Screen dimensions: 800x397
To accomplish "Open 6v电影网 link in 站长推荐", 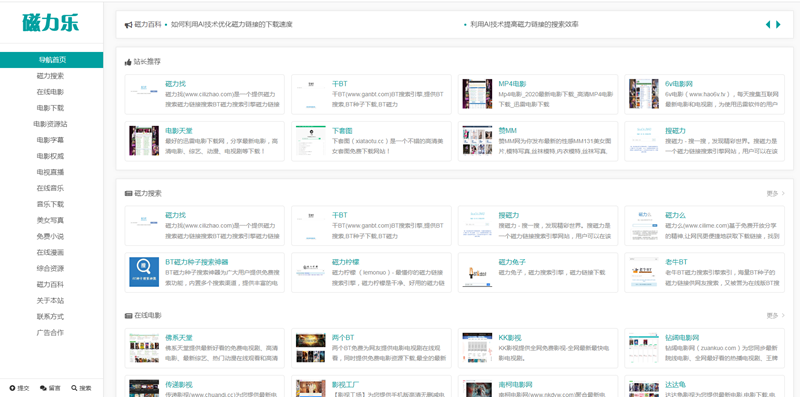I will [679, 84].
